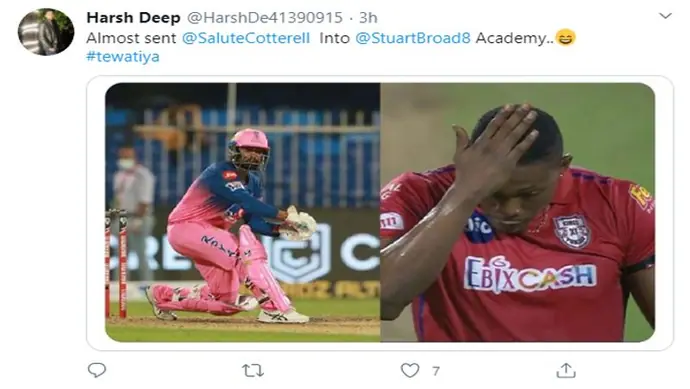
Task: Retweet this post using the retweet icon
Action: [253, 371]
